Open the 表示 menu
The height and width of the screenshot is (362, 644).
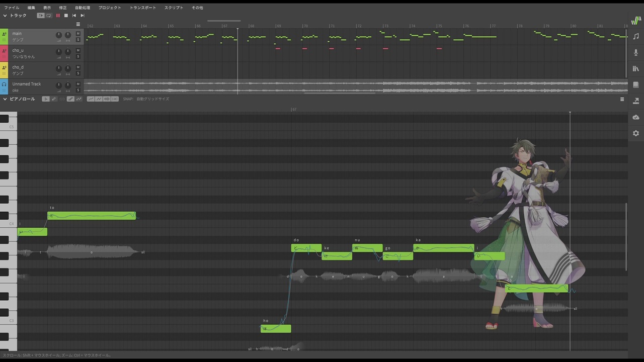(47, 8)
